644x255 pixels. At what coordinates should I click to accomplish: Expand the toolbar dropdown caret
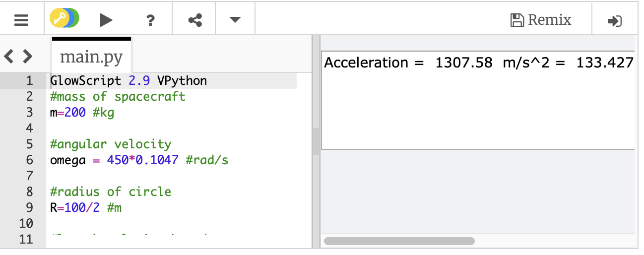[235, 20]
